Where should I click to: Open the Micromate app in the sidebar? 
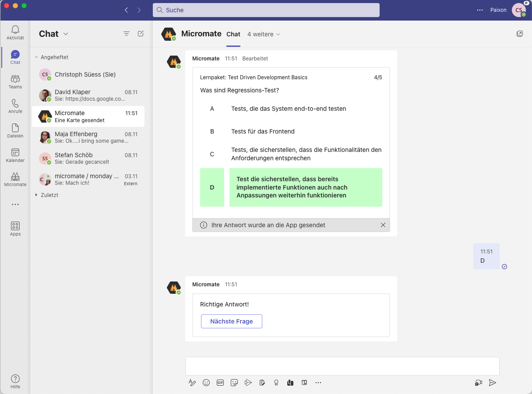15,179
